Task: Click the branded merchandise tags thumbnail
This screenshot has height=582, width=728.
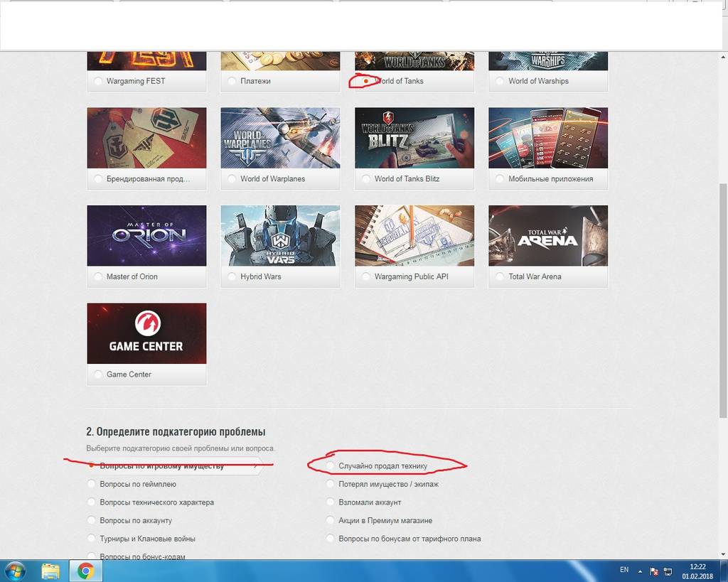Action: (x=146, y=138)
